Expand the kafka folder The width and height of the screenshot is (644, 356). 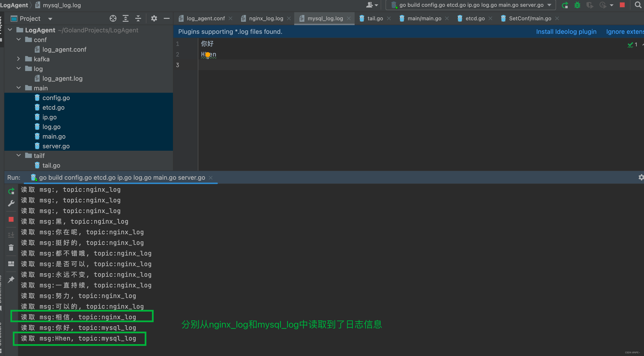point(18,59)
